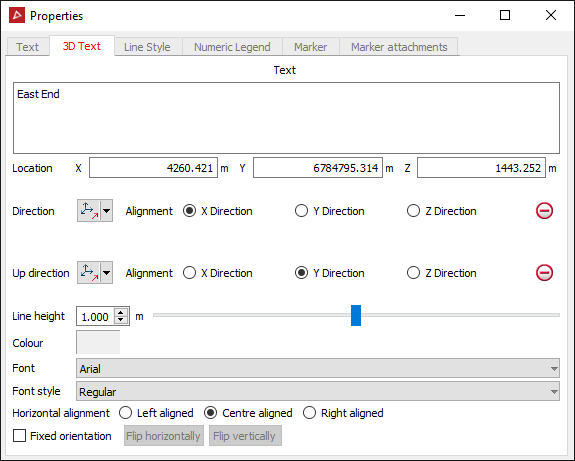The height and width of the screenshot is (461, 575).
Task: Switch to the Text tab
Action: [28, 47]
